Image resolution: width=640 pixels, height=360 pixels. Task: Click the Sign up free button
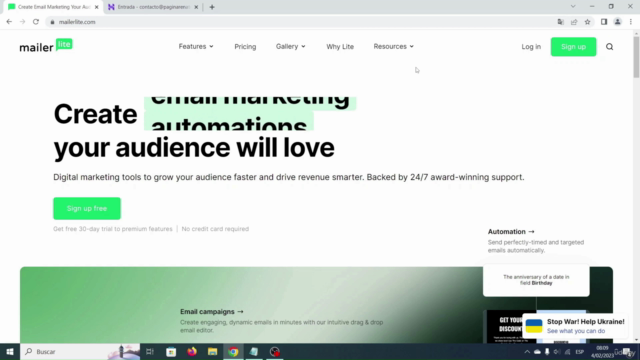pos(87,208)
